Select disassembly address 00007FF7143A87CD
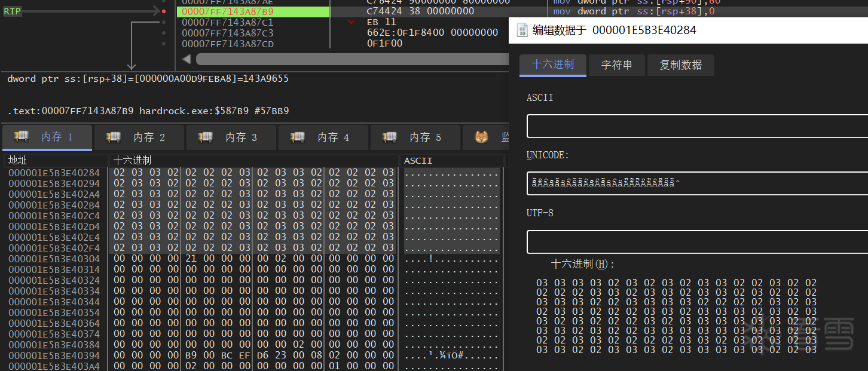The height and width of the screenshot is (371, 868). tap(228, 44)
